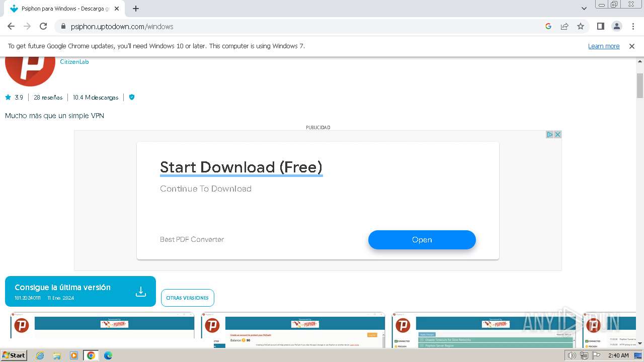Click Continue To Download text
This screenshot has height=362, width=644.
pyautogui.click(x=206, y=189)
